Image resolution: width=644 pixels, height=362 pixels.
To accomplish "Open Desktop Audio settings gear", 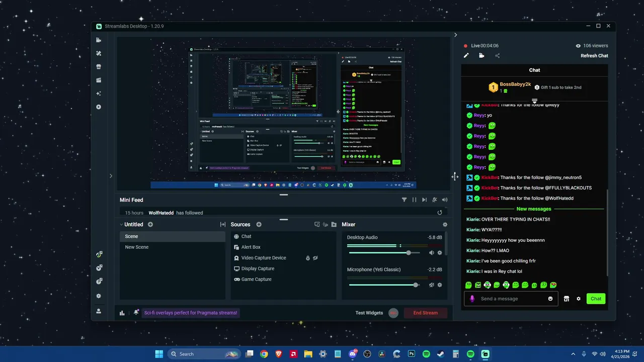I will pos(440,253).
